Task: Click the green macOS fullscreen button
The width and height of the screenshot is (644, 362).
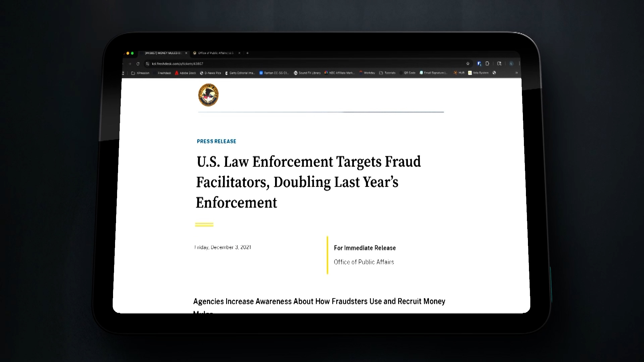Action: tap(132, 53)
